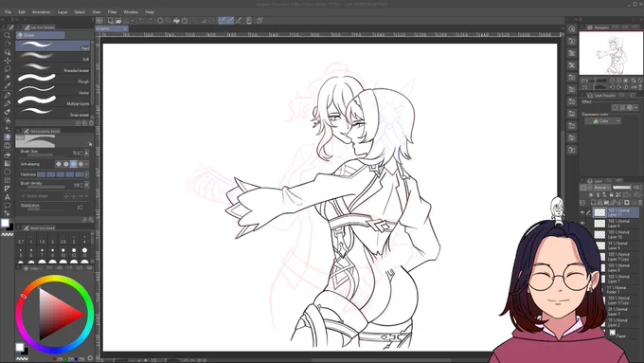Open the Layer menu
The width and height of the screenshot is (644, 363).
(63, 12)
